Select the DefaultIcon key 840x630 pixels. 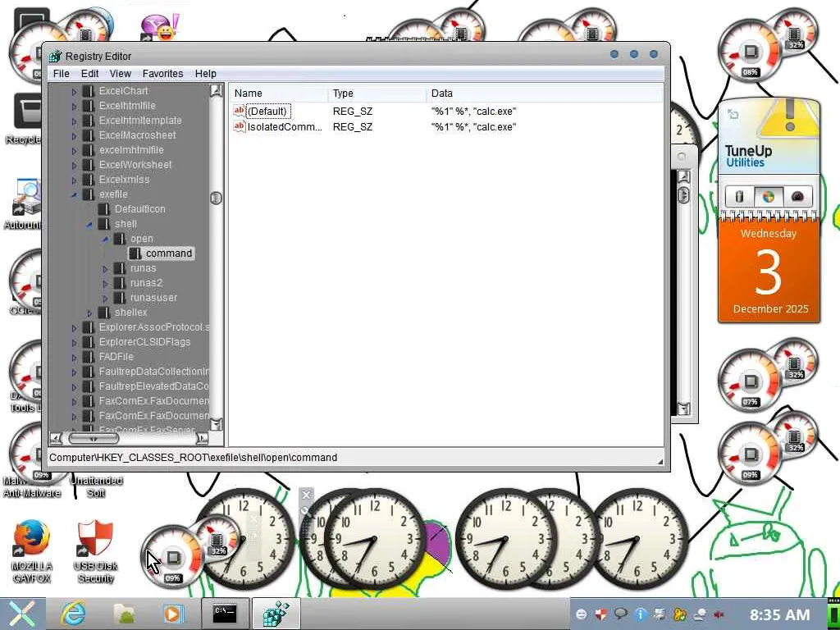[x=139, y=209]
